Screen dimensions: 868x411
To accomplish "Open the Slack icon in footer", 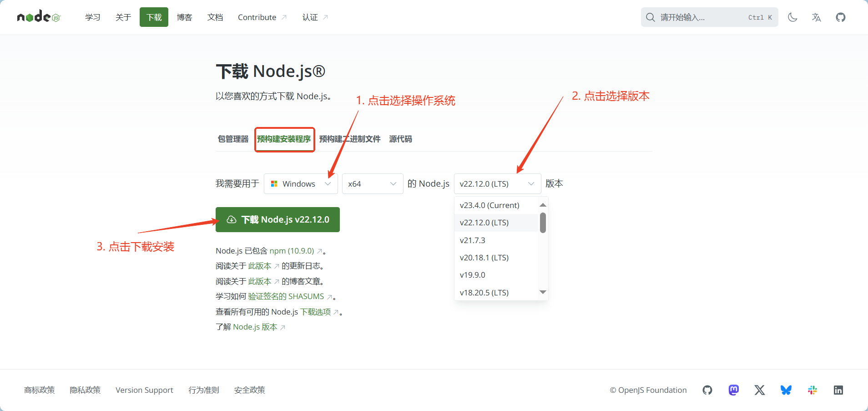I will (x=812, y=390).
